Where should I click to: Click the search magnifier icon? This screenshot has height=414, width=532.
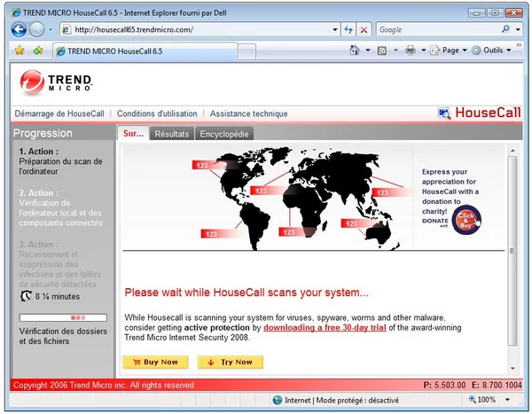(505, 29)
